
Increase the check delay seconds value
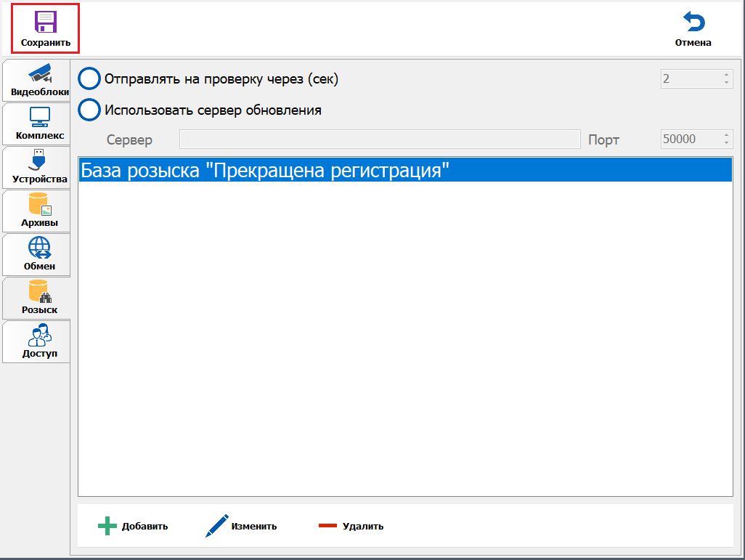[726, 74]
